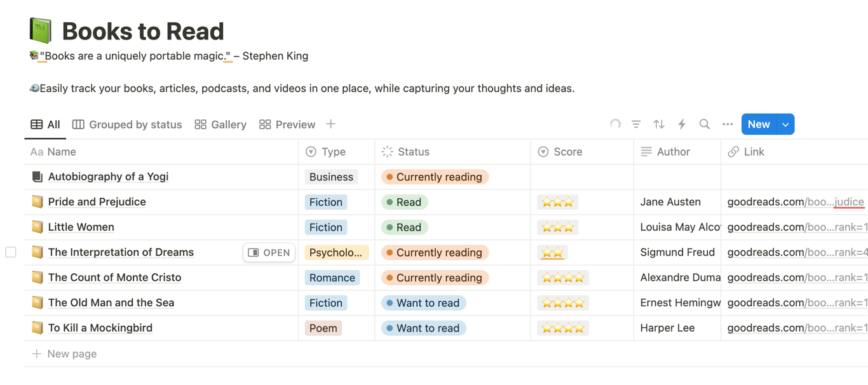Open the Status column header menu
This screenshot has width=868, height=385.
(x=413, y=152)
